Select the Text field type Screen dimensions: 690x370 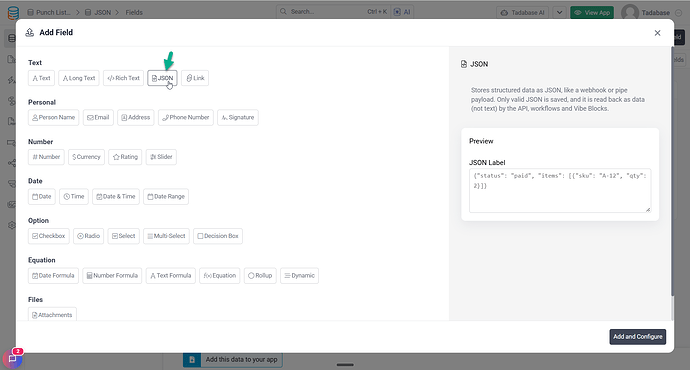tap(41, 78)
